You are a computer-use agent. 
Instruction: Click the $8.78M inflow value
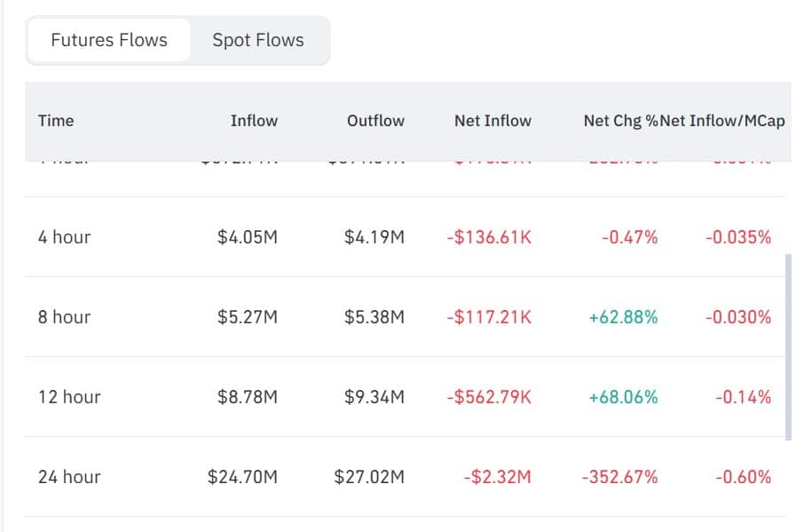248,397
